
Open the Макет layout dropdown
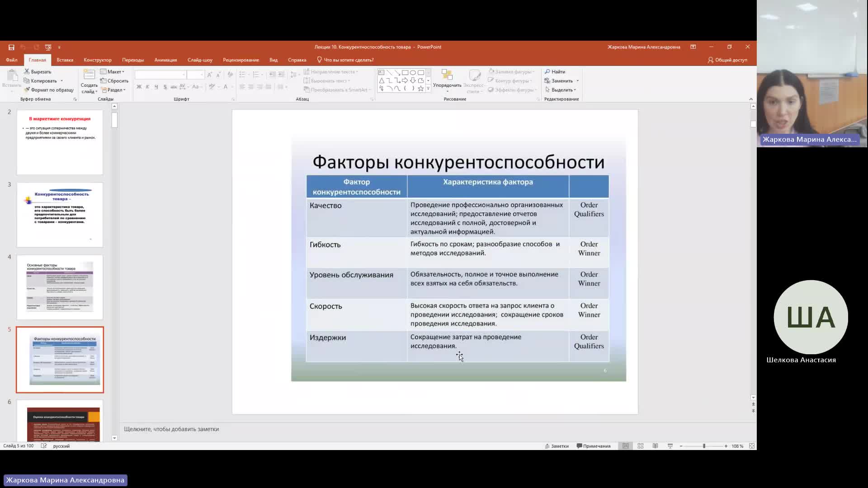click(x=112, y=71)
